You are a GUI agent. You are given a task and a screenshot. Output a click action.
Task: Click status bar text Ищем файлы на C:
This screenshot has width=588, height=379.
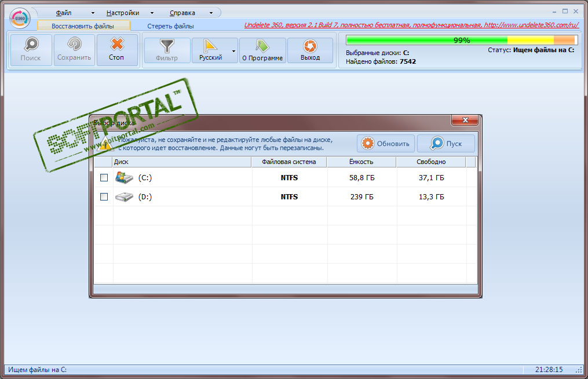tap(38, 370)
